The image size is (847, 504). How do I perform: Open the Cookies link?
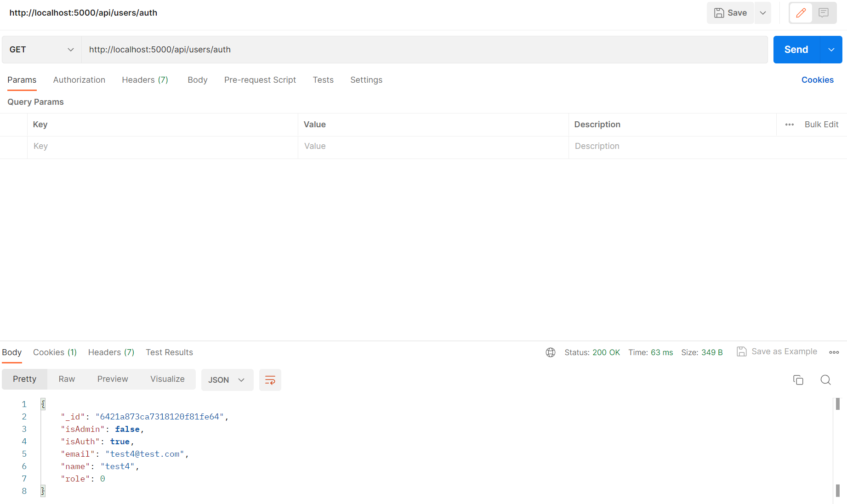(817, 80)
